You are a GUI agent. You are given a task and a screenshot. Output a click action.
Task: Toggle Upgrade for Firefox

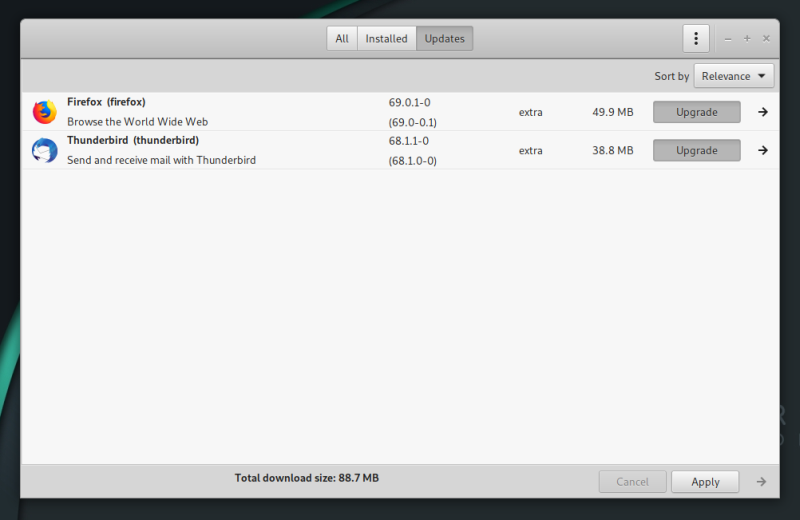pos(696,112)
